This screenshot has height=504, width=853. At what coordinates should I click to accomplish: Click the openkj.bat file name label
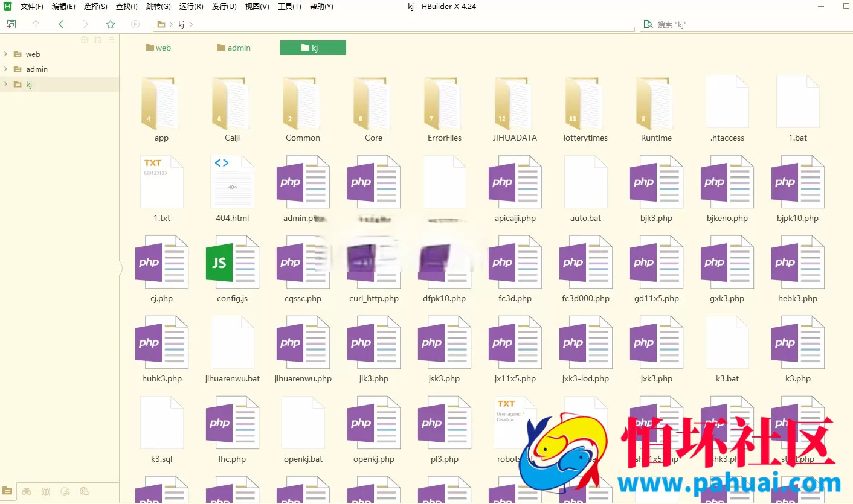point(303,459)
